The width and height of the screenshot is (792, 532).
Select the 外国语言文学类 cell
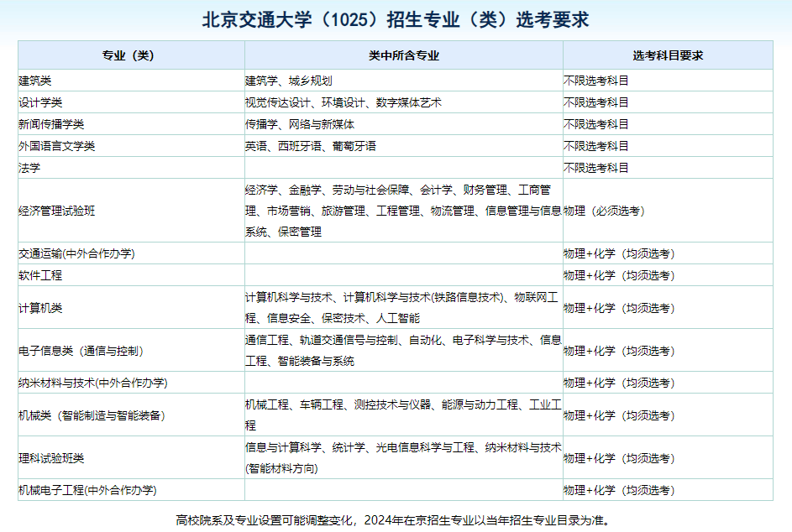[x=131, y=145]
